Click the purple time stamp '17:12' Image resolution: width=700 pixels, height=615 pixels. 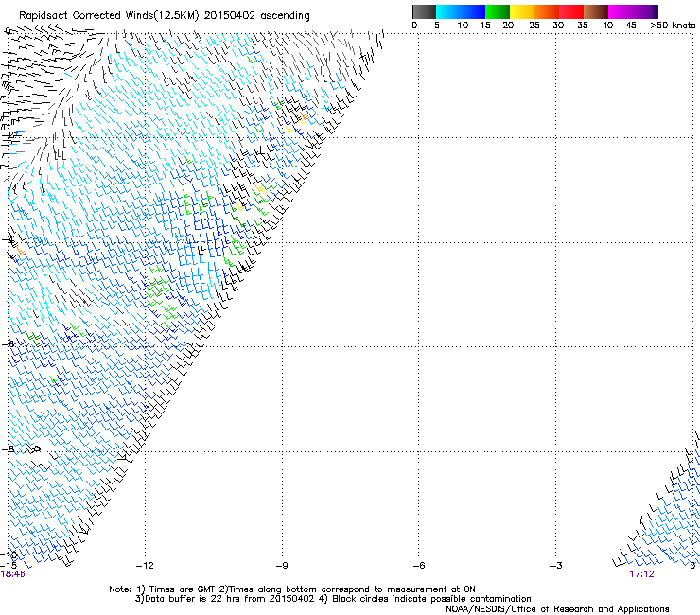(641, 574)
